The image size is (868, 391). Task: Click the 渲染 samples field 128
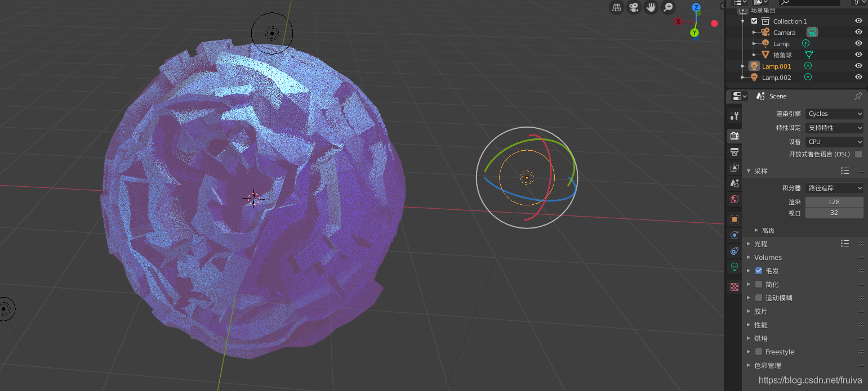tap(834, 202)
